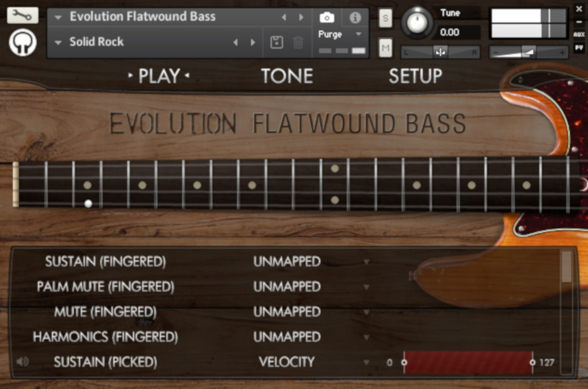Adjust the volume slider
This screenshot has height=389, width=588.
click(529, 52)
